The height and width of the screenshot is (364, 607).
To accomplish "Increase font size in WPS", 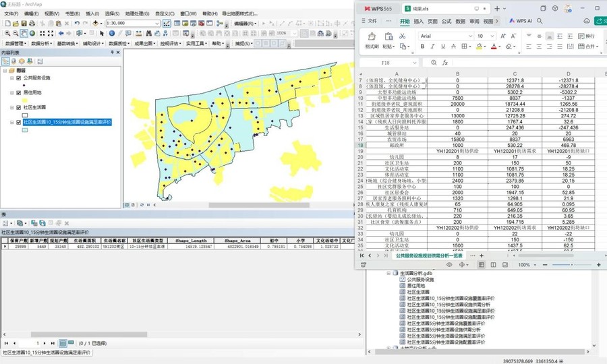I will click(503, 36).
